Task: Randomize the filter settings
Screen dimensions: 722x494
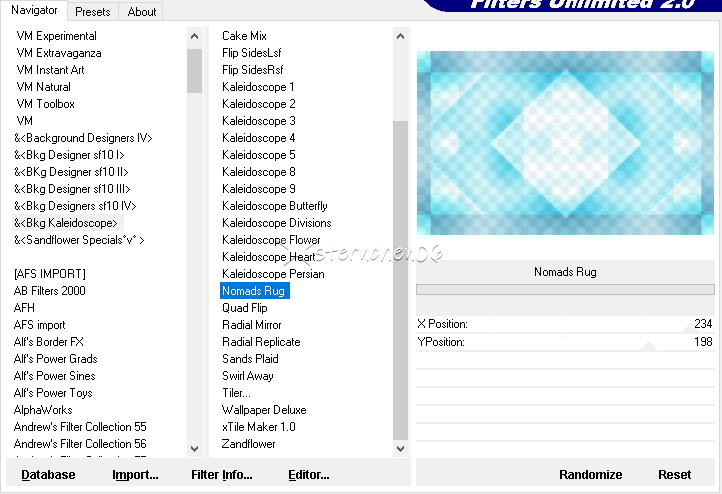Action: [590, 474]
